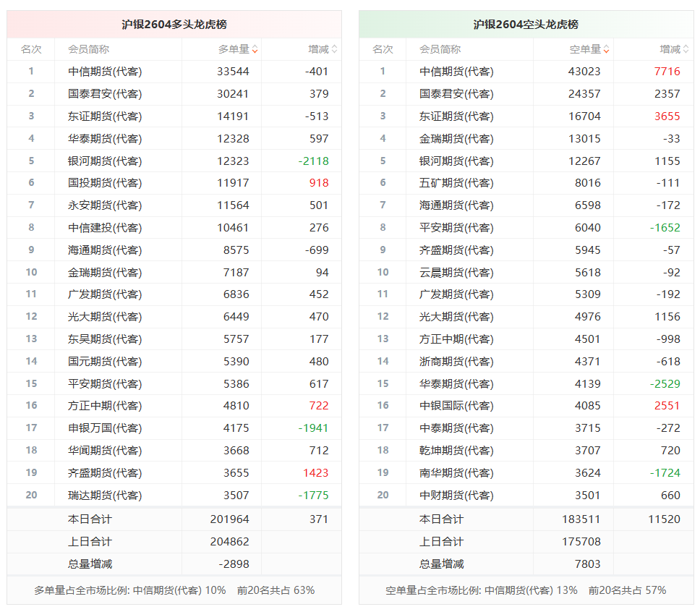This screenshot has width=700, height=612.
Task: Select 中信期货(代客) in long table rank 1
Action: point(105,72)
